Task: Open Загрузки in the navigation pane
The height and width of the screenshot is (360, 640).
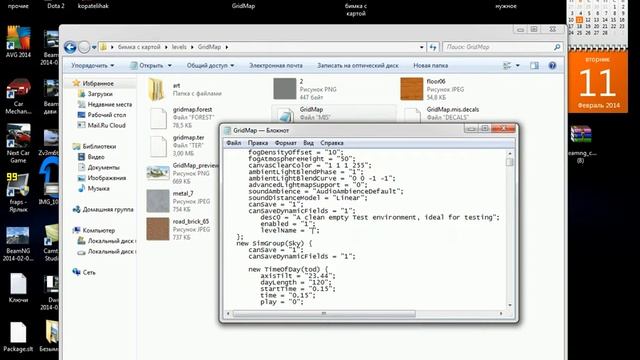Action: pyautogui.click(x=100, y=94)
